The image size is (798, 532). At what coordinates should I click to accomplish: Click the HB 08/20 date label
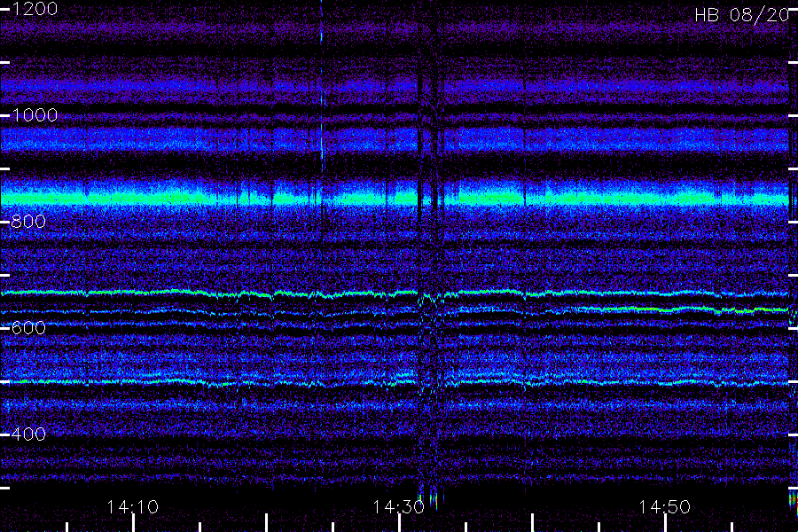tap(741, 15)
